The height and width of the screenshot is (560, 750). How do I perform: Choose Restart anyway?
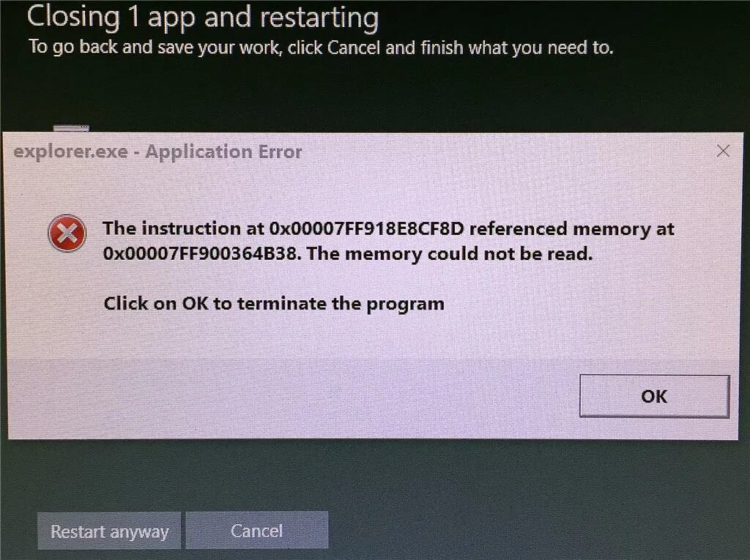[109, 531]
